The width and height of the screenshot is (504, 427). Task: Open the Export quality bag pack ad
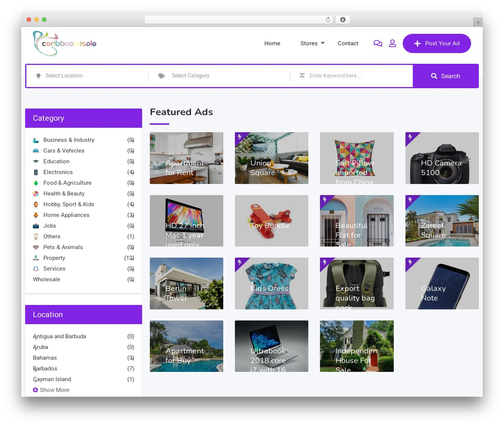pos(357,284)
